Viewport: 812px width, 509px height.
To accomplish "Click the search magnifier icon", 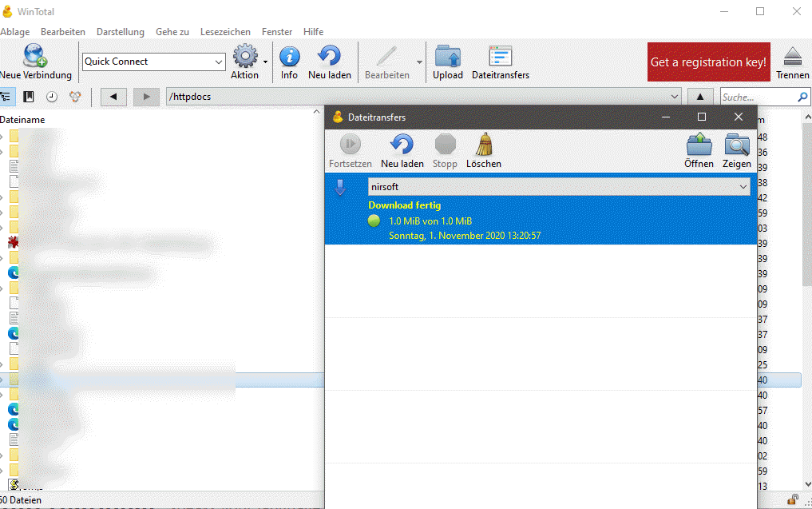I will click(802, 97).
